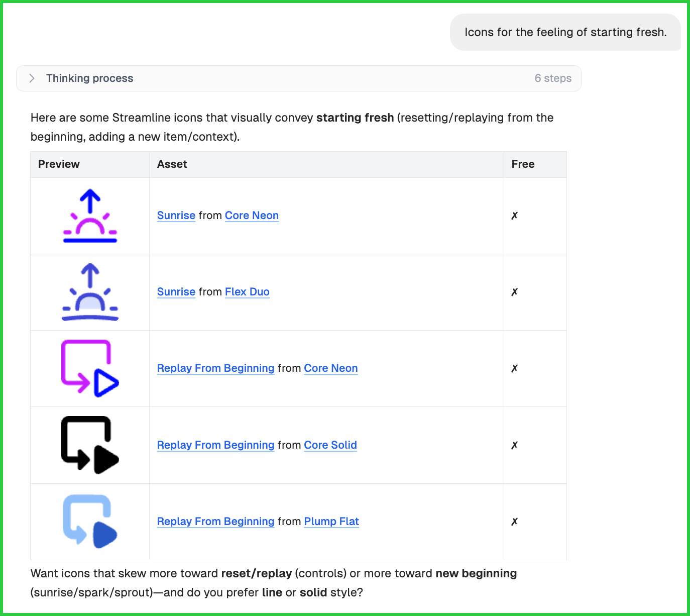
Task: Click the Plump Flat Replay From Beginning preview
Action: [90, 522]
